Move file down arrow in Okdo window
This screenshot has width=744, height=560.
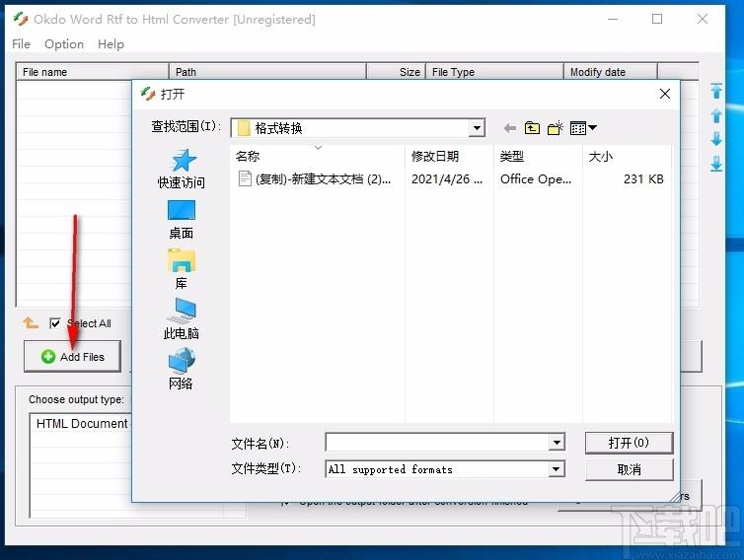click(x=716, y=139)
